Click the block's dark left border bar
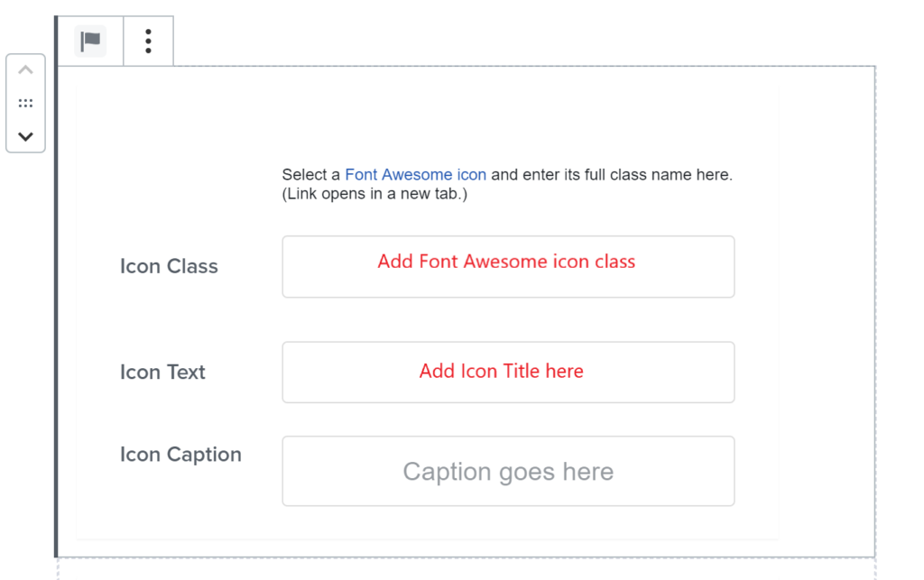 pyautogui.click(x=56, y=286)
